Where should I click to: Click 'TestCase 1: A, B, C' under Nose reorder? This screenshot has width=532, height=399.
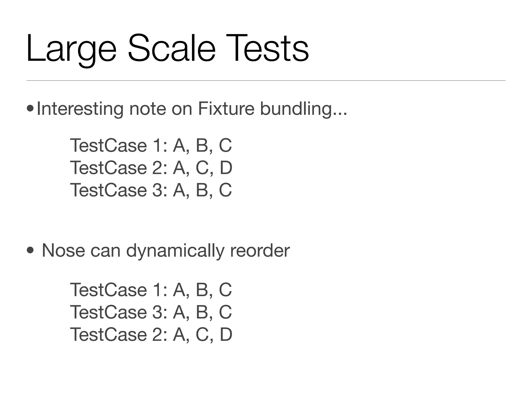point(151,290)
